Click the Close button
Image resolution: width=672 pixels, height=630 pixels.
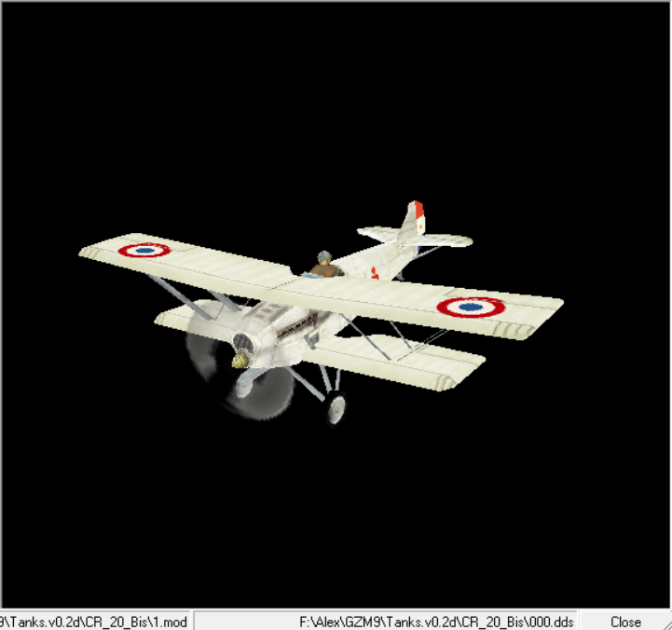tap(625, 622)
